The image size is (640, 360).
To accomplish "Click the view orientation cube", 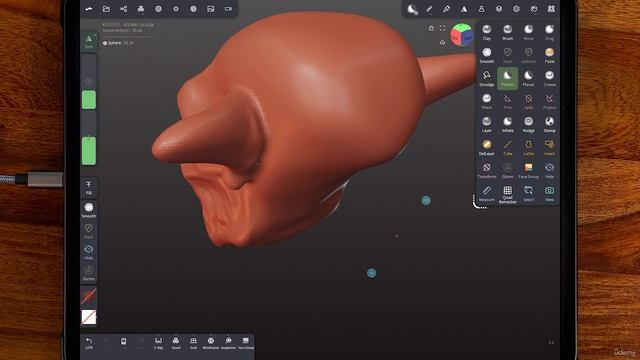I will tap(462, 35).
